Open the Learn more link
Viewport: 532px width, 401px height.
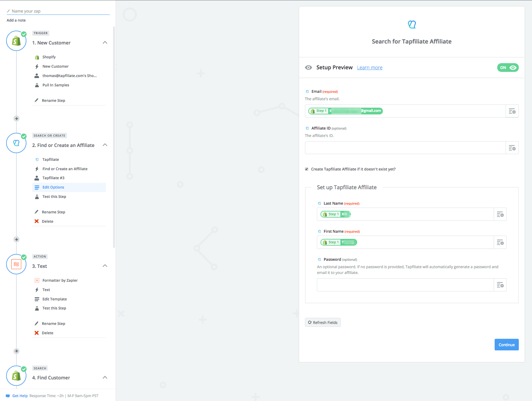[370, 68]
